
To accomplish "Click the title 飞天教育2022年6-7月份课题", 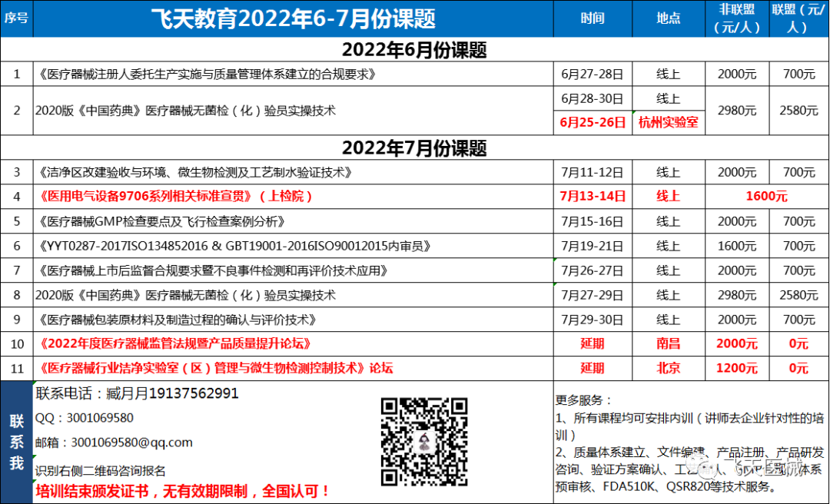I will tap(294, 19).
